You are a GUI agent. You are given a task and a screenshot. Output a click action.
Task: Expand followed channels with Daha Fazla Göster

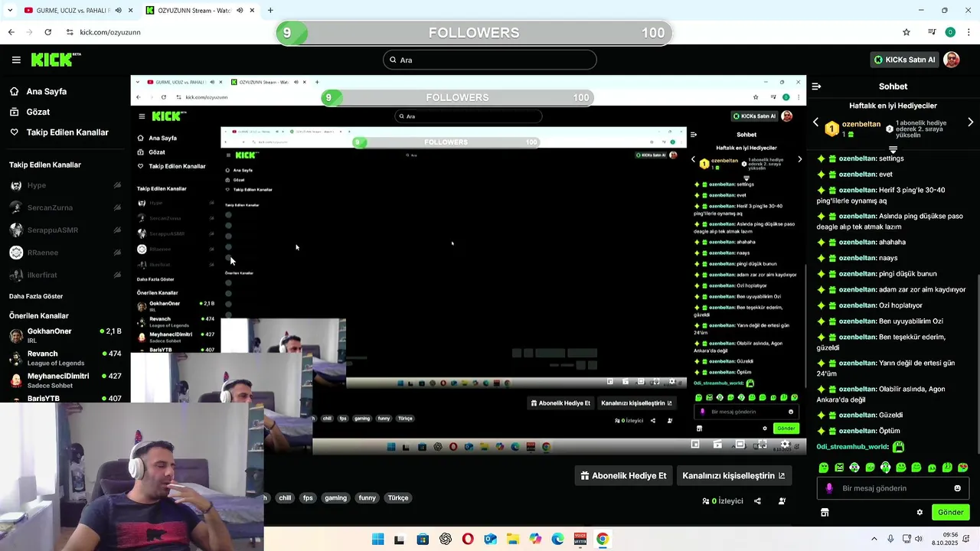pos(36,296)
